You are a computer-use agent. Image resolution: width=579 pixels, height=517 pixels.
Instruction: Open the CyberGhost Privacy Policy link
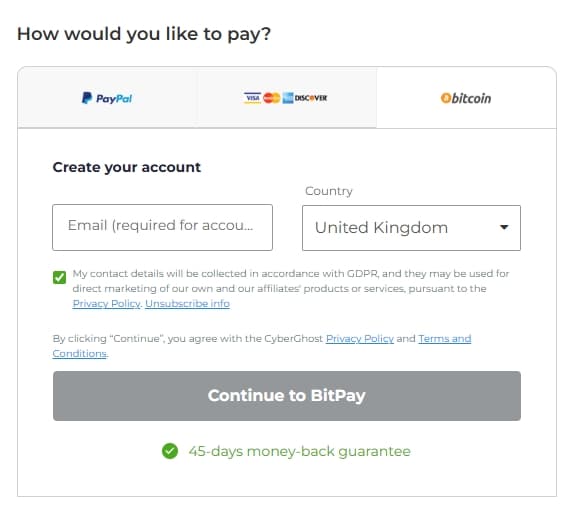360,339
